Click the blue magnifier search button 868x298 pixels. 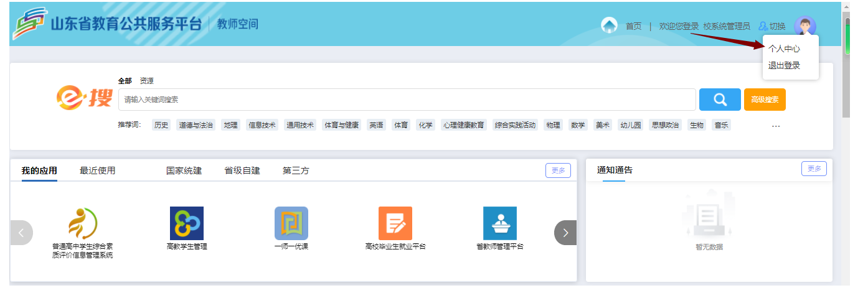pyautogui.click(x=720, y=100)
